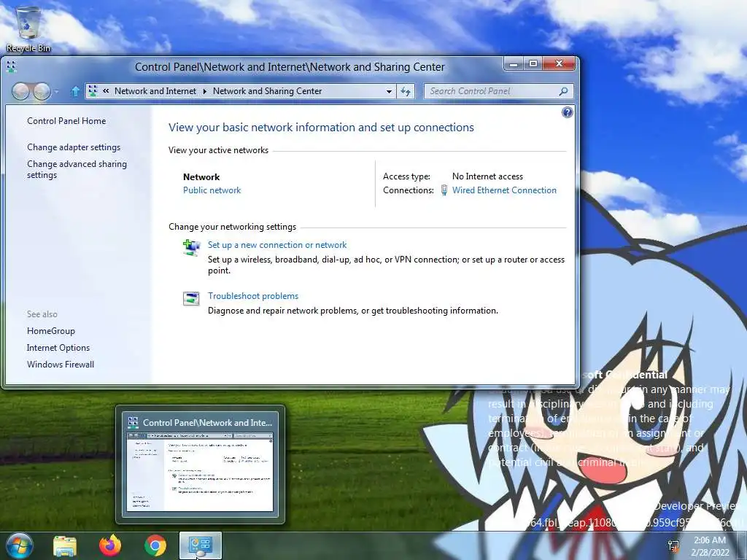Select Network and Sharing Center breadcrumb
The height and width of the screenshot is (560, 747).
coord(267,91)
